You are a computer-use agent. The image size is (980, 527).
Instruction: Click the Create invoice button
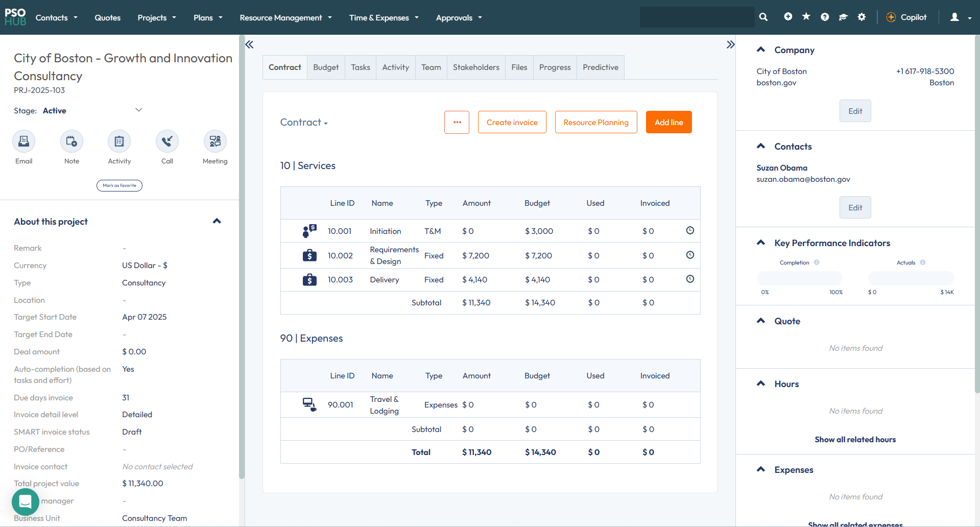click(x=512, y=123)
